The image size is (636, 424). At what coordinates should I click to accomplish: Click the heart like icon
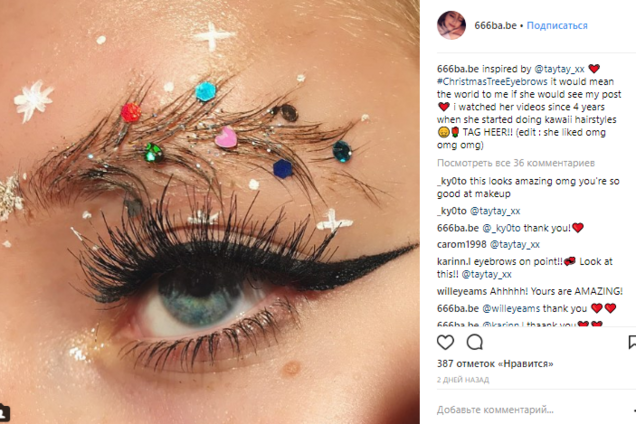(x=445, y=342)
